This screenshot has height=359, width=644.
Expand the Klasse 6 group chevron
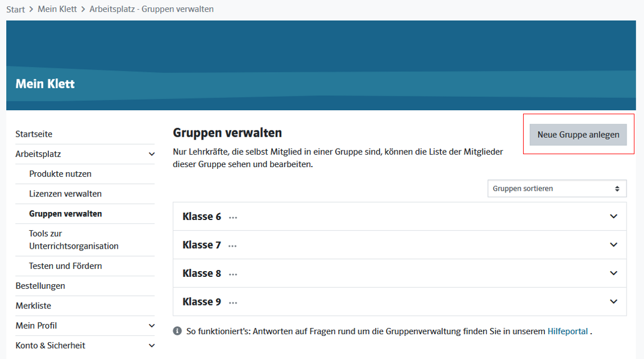pos(614,217)
